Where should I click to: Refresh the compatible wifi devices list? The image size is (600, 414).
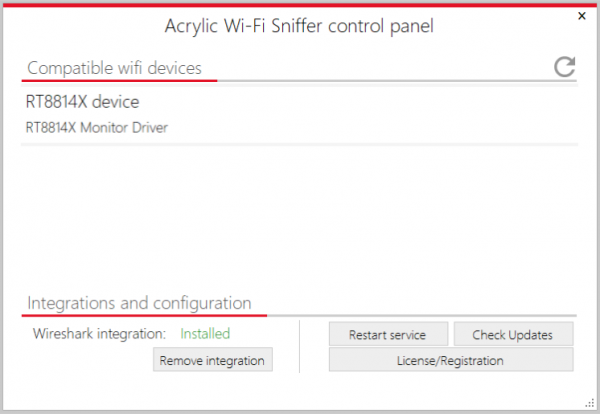[x=565, y=67]
